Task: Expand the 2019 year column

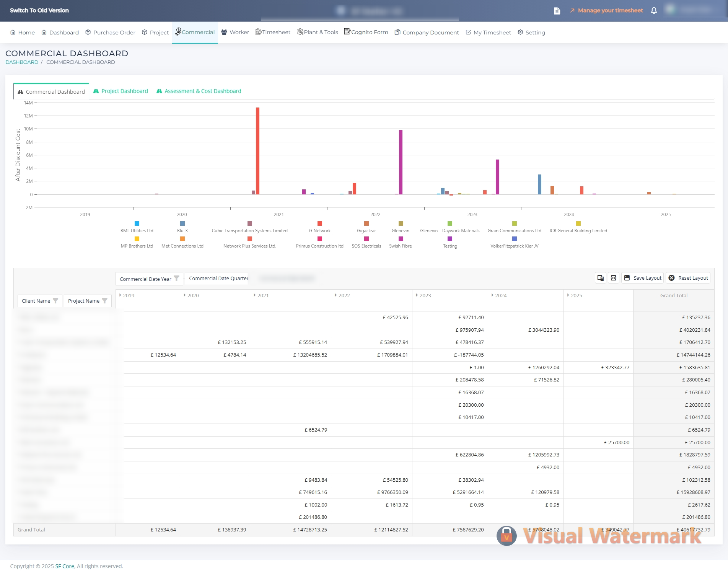Action: coord(120,295)
